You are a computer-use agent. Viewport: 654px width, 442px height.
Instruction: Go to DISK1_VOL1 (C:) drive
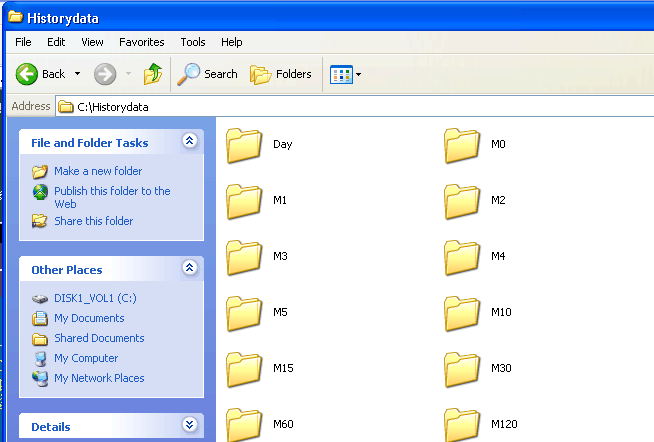95,298
